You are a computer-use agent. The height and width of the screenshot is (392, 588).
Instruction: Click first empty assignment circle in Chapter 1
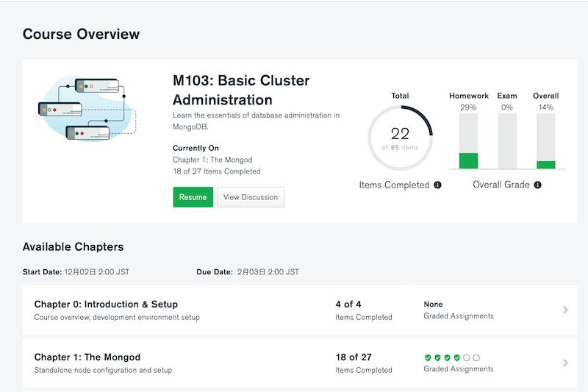click(467, 357)
